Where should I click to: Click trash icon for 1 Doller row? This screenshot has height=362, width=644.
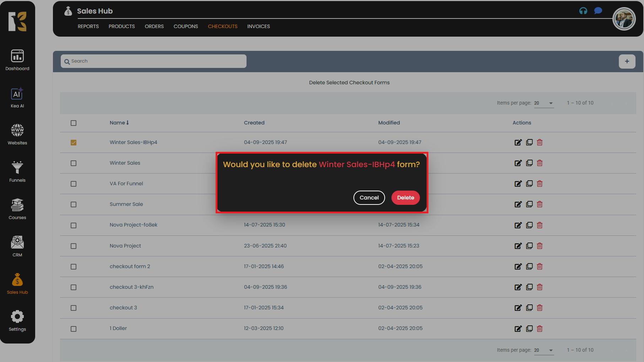540,329
